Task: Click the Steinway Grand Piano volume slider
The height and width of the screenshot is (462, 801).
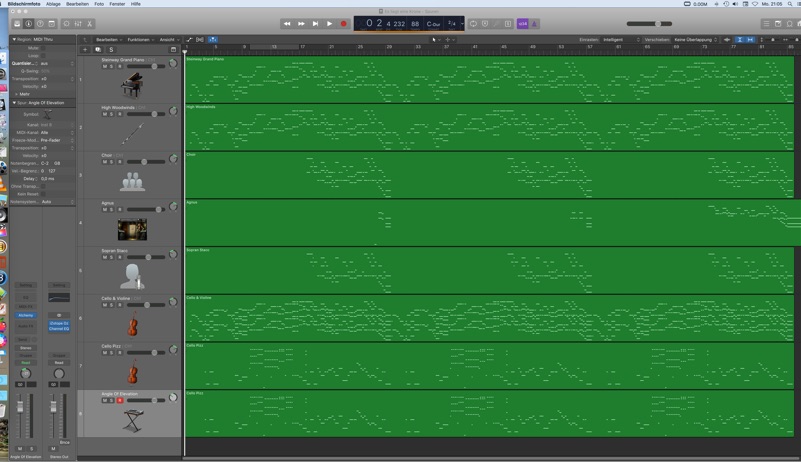Action: tap(146, 66)
